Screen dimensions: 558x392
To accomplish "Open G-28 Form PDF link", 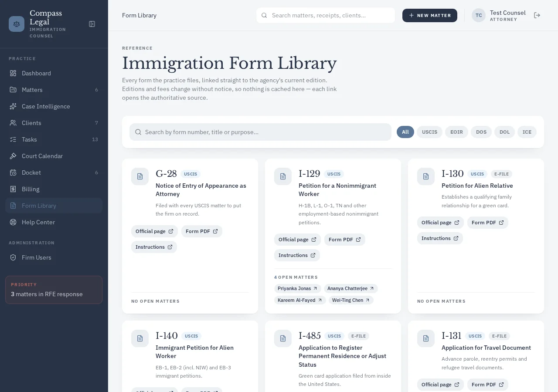I will pos(202,231).
